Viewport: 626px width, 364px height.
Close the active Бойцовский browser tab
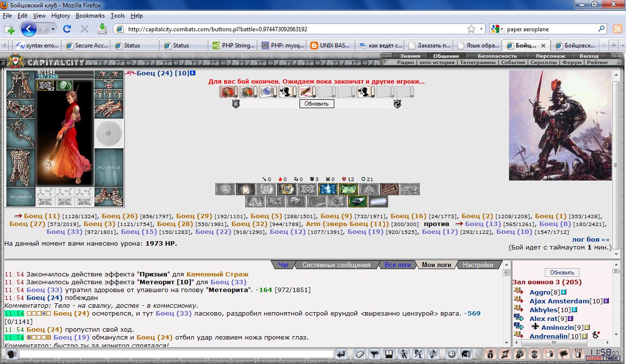tap(542, 45)
